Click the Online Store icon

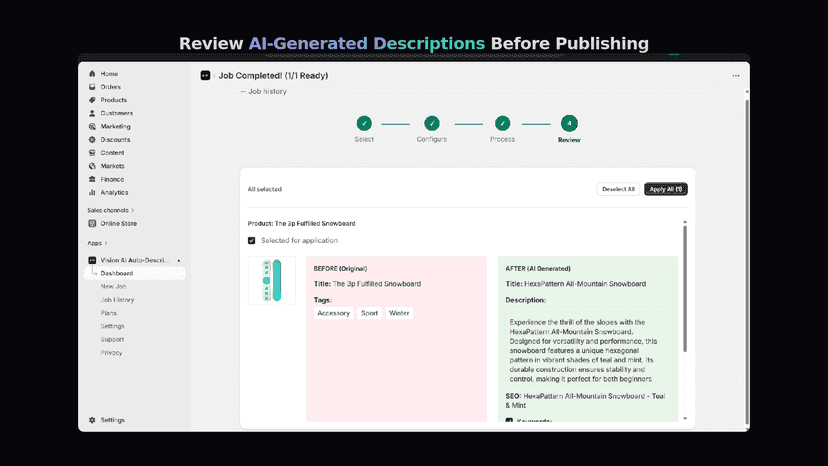92,223
